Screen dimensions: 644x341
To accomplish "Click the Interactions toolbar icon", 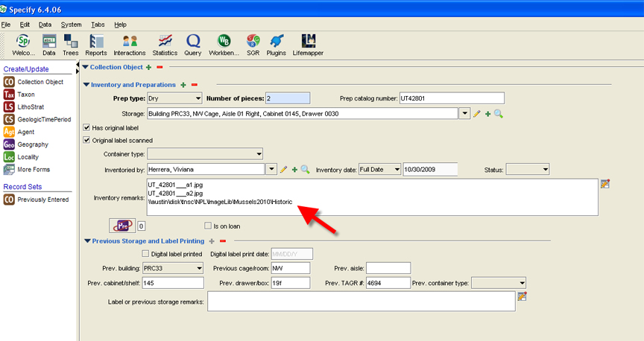I will 130,45.
